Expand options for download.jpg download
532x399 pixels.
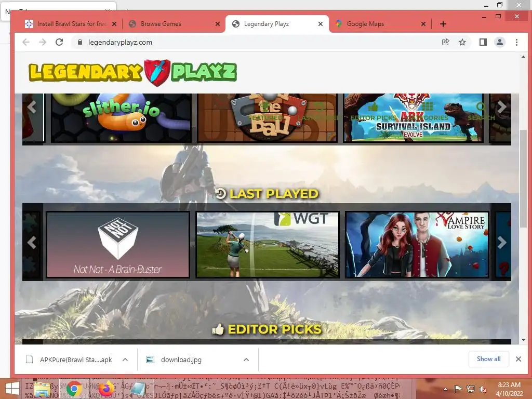coord(246,360)
